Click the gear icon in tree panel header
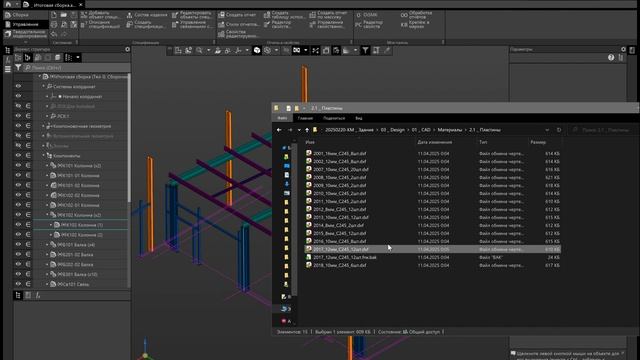Viewport: 640px width, 360px height. coord(127,49)
